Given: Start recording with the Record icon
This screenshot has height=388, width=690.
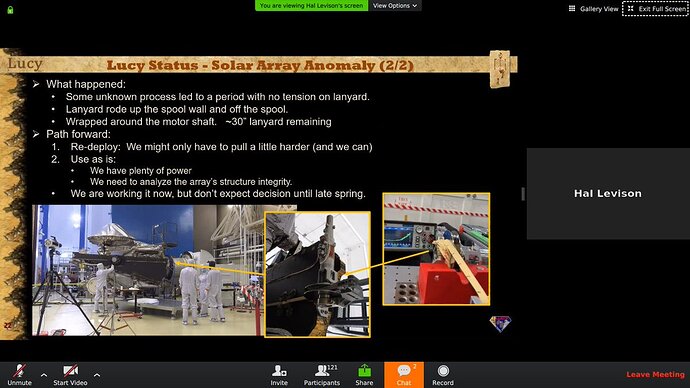Looking at the screenshot, I should pyautogui.click(x=443, y=375).
